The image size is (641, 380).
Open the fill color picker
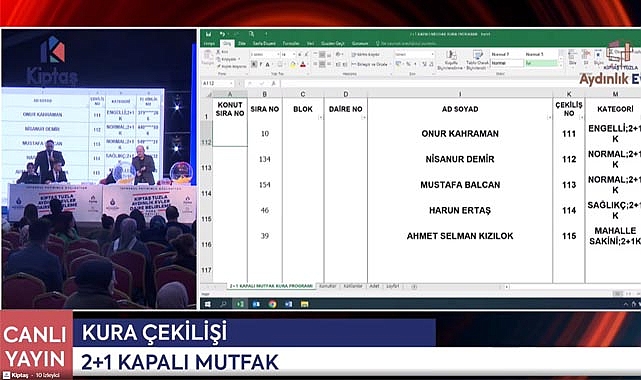[x=293, y=65]
